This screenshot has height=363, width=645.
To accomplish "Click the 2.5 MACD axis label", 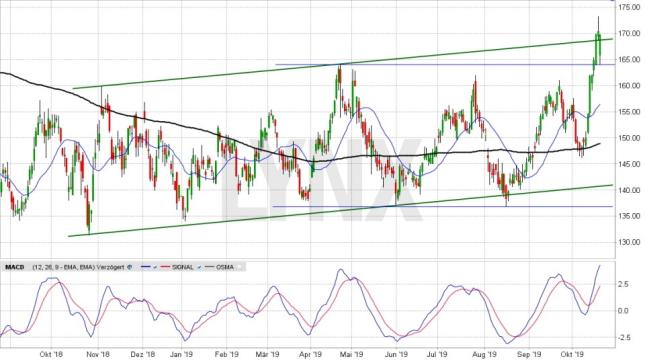I will 624,284.
